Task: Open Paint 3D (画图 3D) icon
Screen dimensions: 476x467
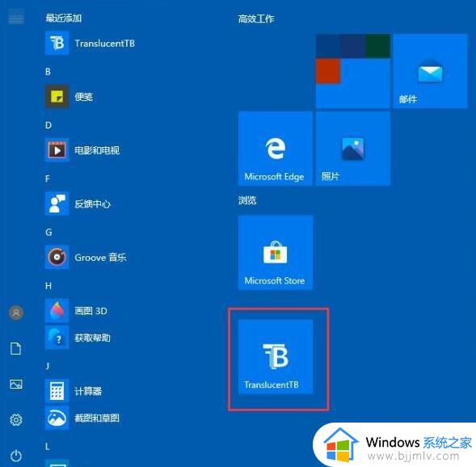Action: click(x=57, y=310)
